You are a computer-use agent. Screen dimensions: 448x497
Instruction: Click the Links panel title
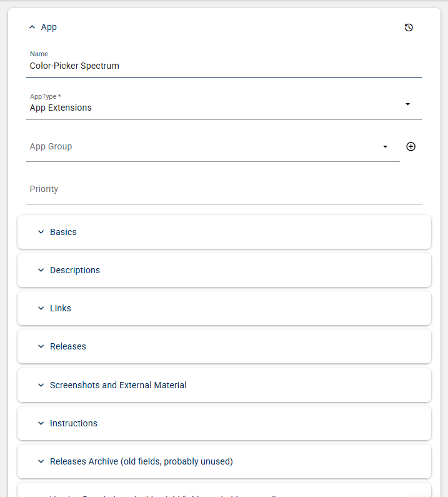coord(61,308)
